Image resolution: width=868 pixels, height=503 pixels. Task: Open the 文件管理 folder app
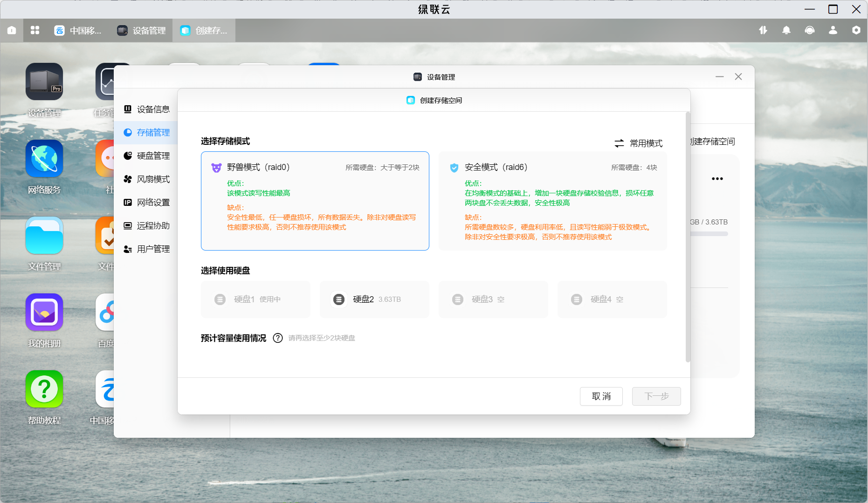44,235
